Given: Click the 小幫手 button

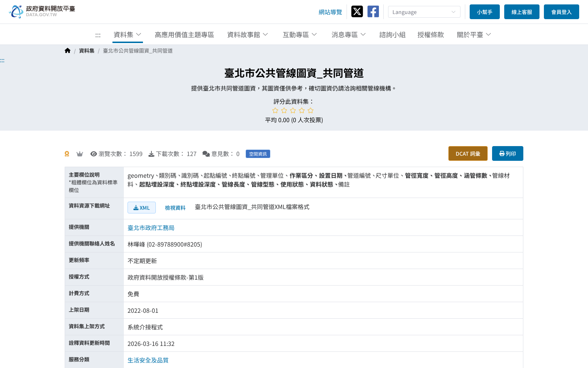Looking at the screenshot, I should point(485,12).
